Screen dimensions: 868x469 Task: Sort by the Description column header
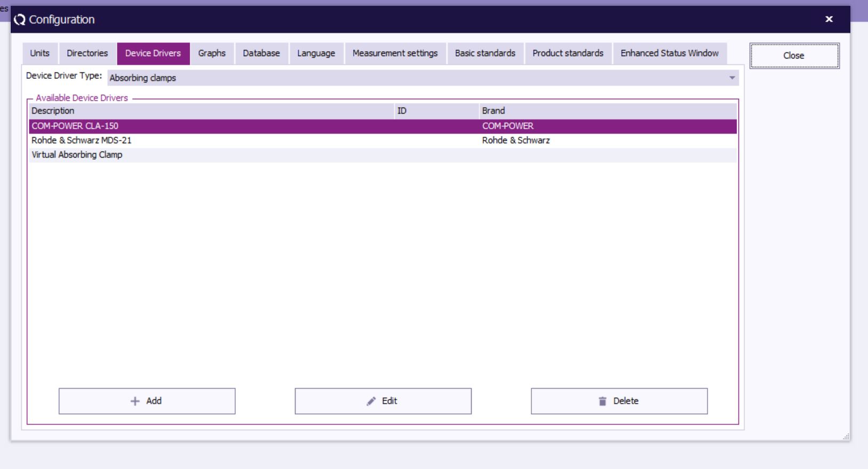(53, 111)
